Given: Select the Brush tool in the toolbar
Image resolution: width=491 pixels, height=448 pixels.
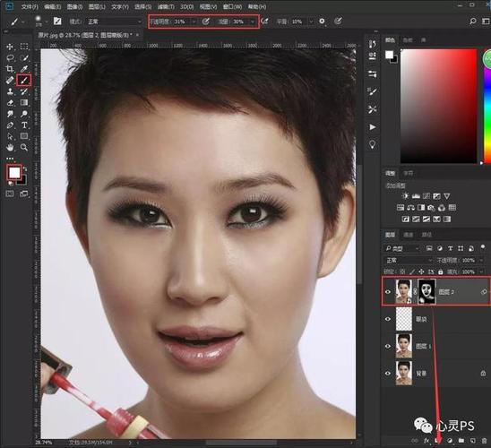Looking at the screenshot, I should (24, 81).
